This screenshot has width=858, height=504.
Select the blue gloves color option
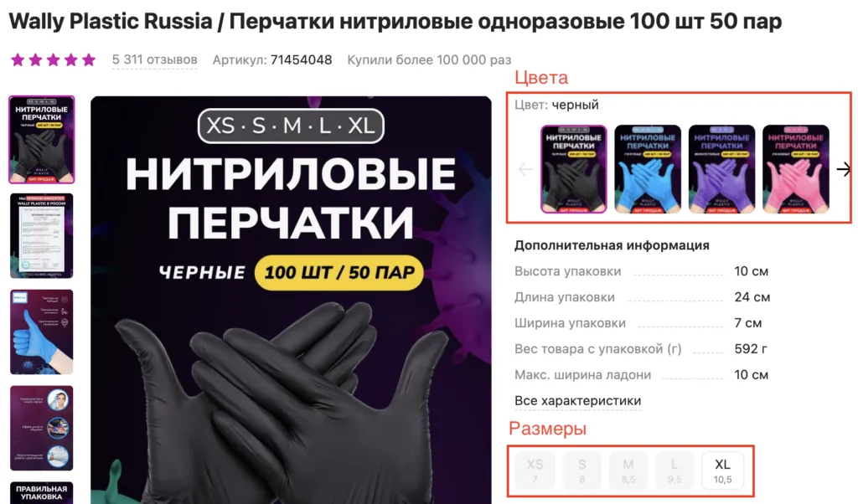pyautogui.click(x=648, y=169)
